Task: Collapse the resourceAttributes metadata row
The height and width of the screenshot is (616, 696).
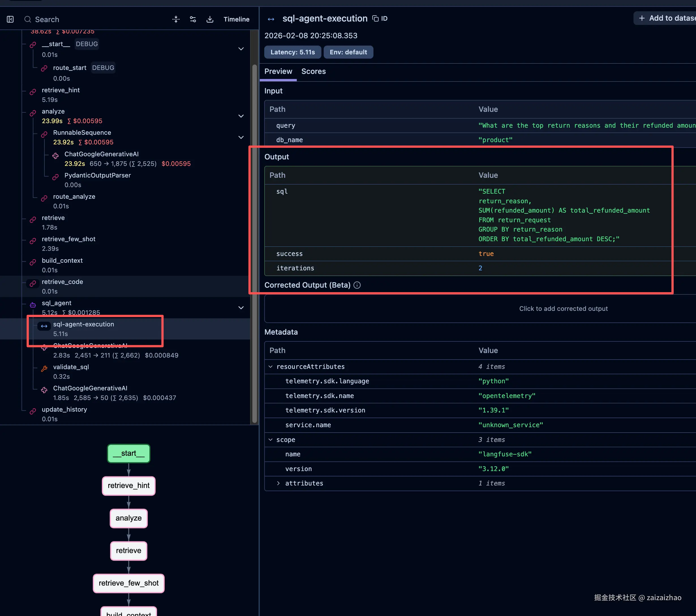Action: [270, 367]
